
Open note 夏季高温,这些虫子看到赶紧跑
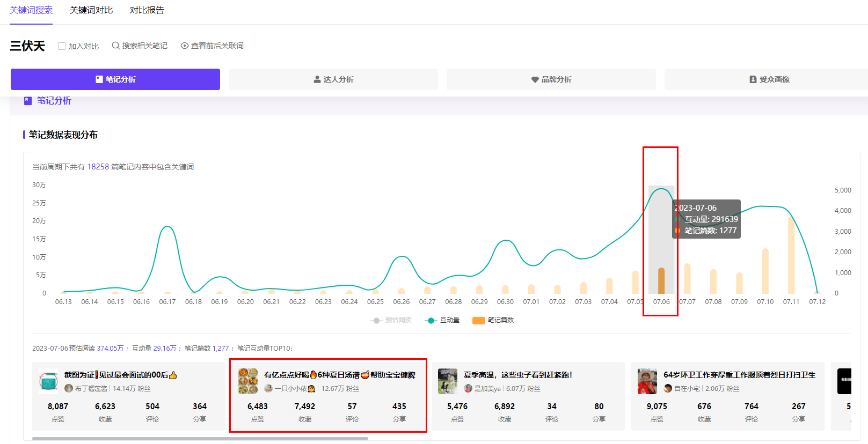(518, 375)
